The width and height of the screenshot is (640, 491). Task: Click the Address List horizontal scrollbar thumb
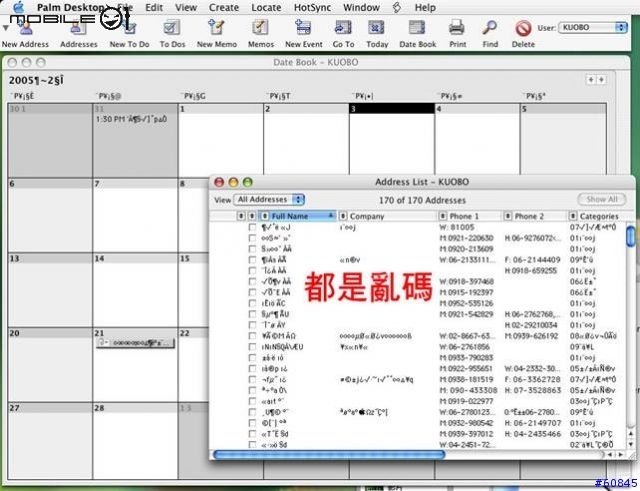point(329,454)
